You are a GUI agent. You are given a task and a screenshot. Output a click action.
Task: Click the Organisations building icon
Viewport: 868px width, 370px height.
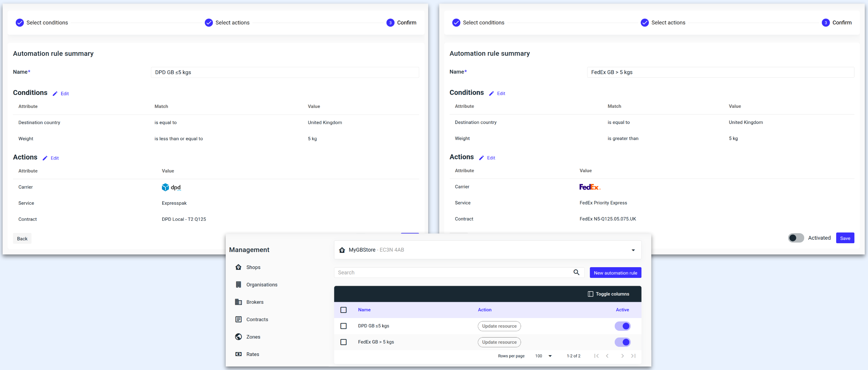238,285
